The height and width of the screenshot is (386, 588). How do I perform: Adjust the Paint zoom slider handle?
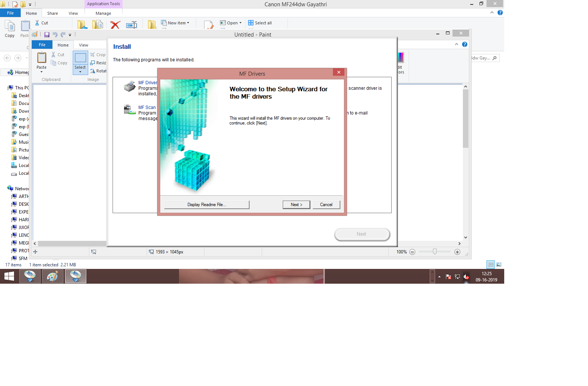[x=435, y=252]
